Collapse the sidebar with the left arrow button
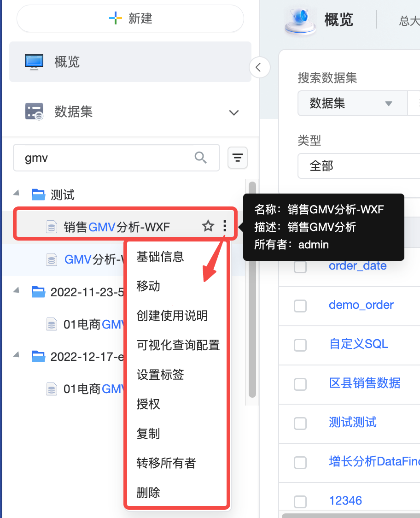The image size is (420, 518). 259,67
